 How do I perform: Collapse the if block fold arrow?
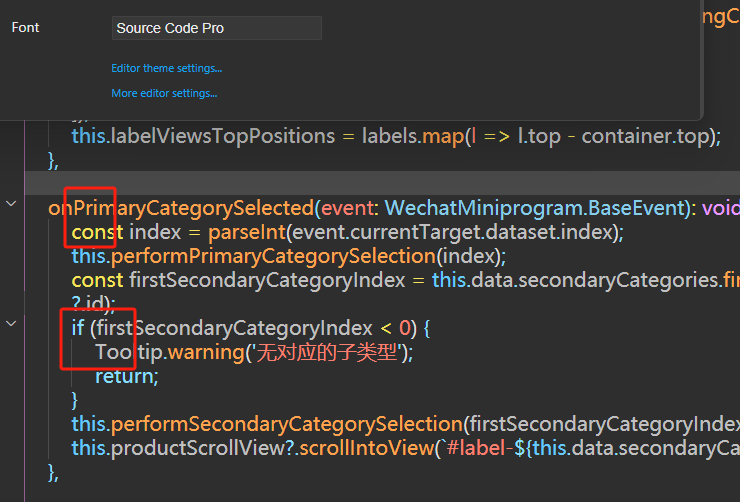click(11, 323)
